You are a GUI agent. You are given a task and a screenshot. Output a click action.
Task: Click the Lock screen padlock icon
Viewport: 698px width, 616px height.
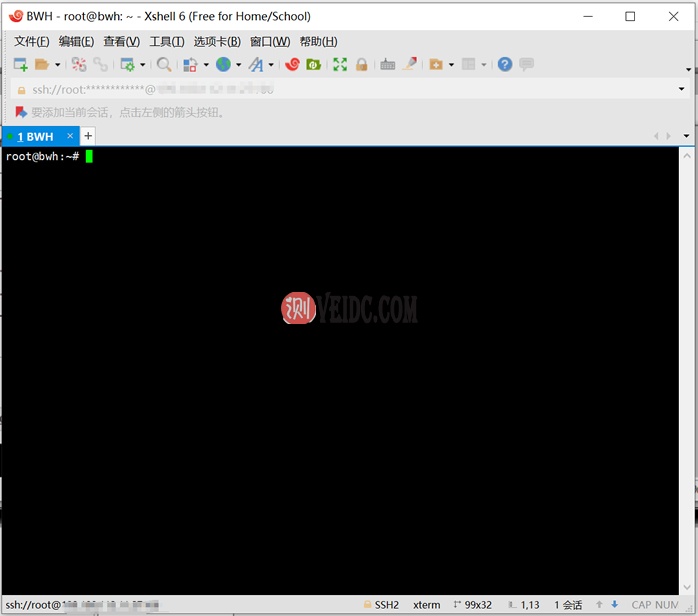pyautogui.click(x=361, y=65)
